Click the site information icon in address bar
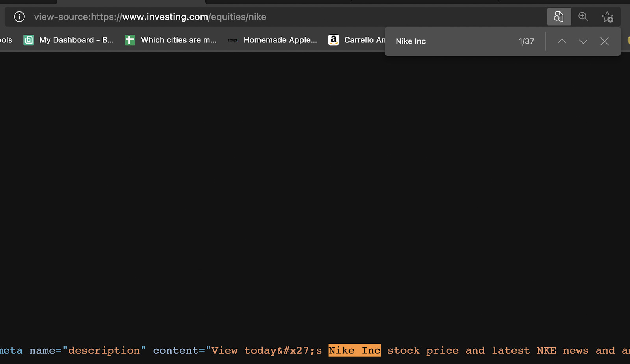Viewport: 630px width, 364px height. [19, 17]
